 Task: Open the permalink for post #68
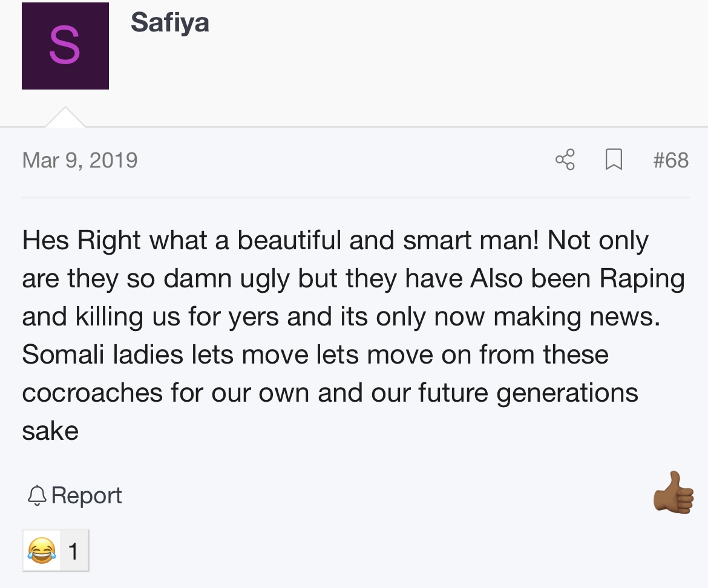pyautogui.click(x=671, y=160)
